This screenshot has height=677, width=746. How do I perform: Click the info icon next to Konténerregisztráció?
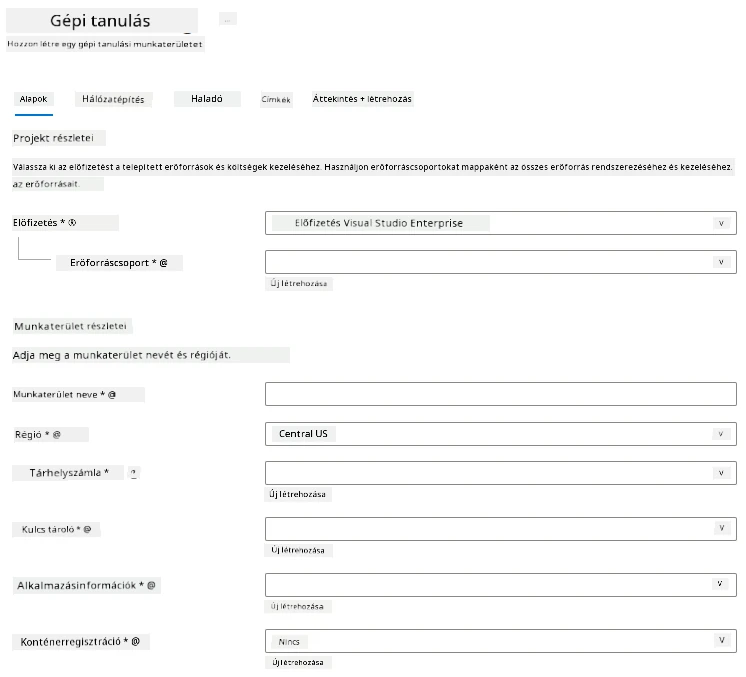[136, 641]
